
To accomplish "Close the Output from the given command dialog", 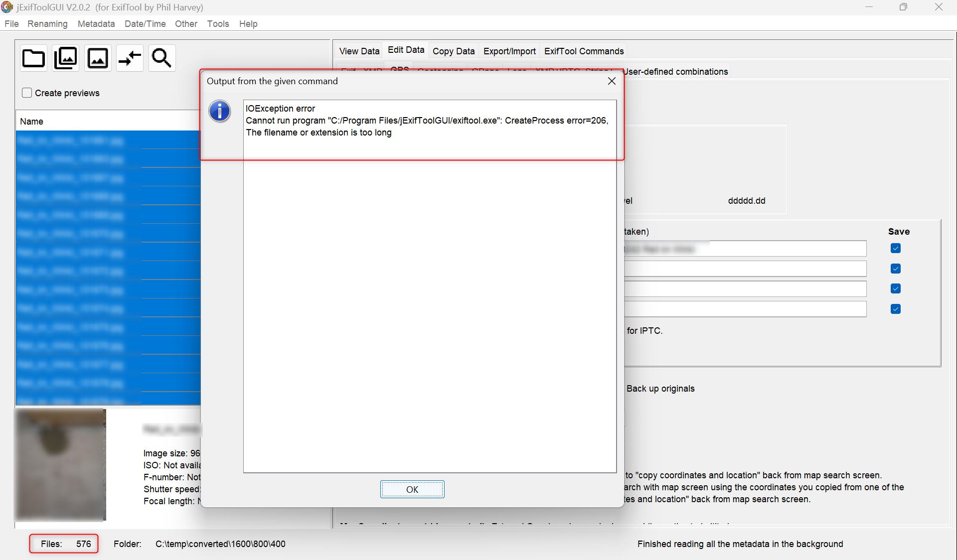I will (x=612, y=81).
